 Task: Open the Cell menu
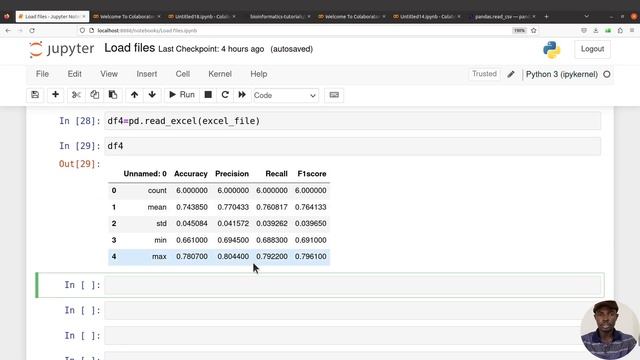coord(182,74)
